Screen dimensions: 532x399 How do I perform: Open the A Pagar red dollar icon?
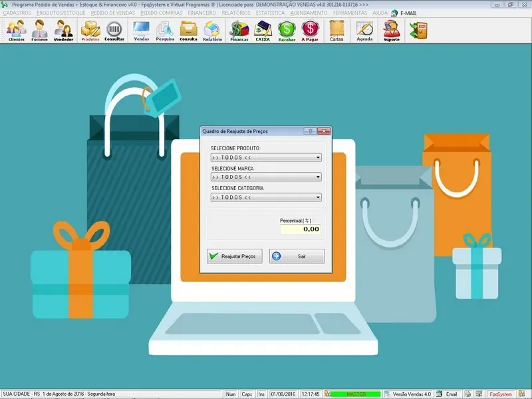tap(310, 31)
